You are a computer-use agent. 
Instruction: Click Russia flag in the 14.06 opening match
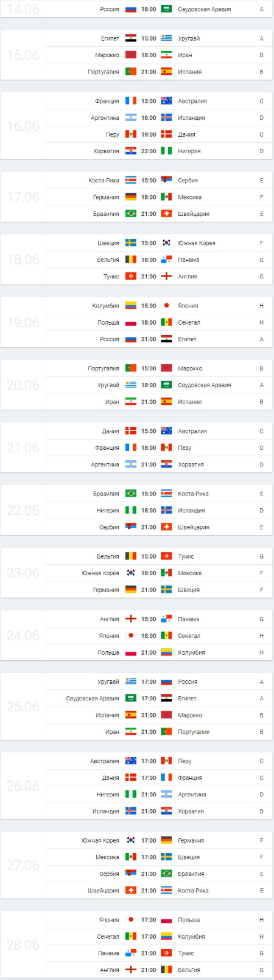131,9
